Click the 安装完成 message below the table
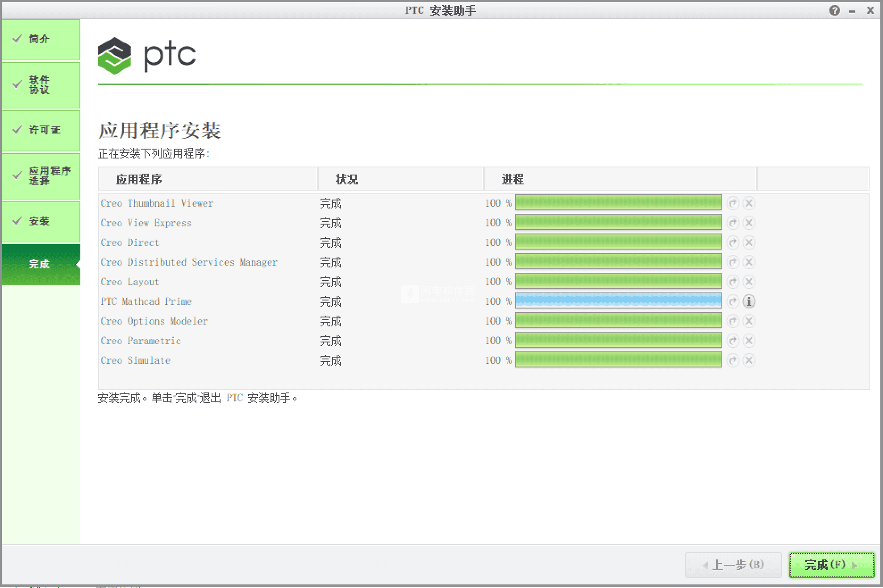 (198, 398)
